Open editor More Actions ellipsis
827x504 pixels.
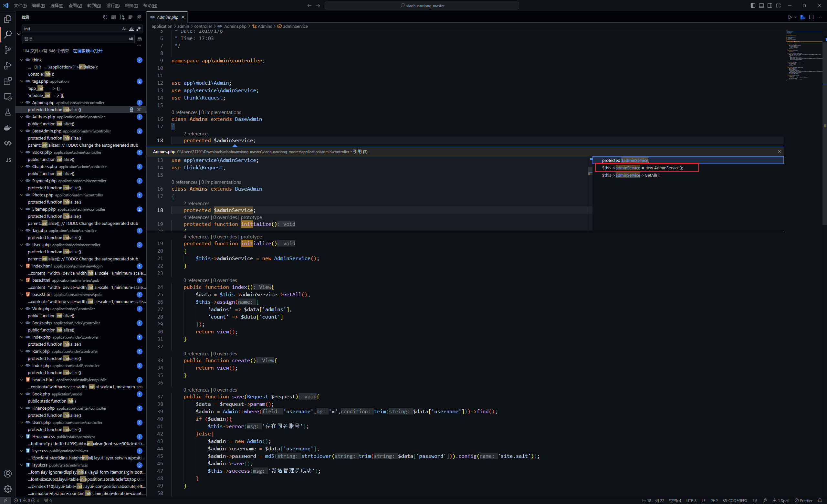point(819,17)
